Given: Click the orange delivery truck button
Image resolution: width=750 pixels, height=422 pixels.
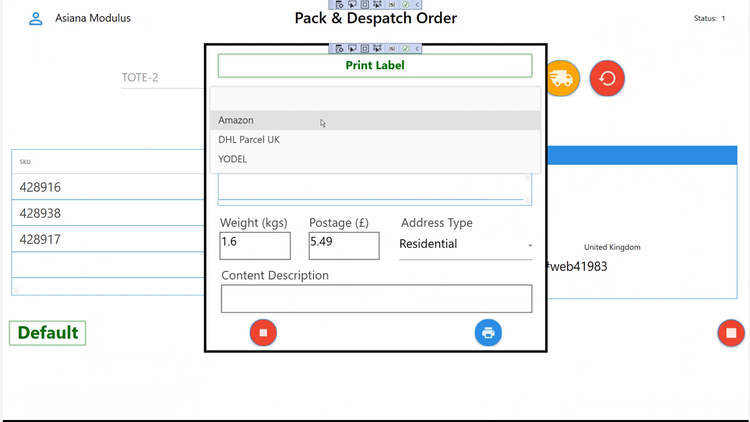Looking at the screenshot, I should (561, 79).
